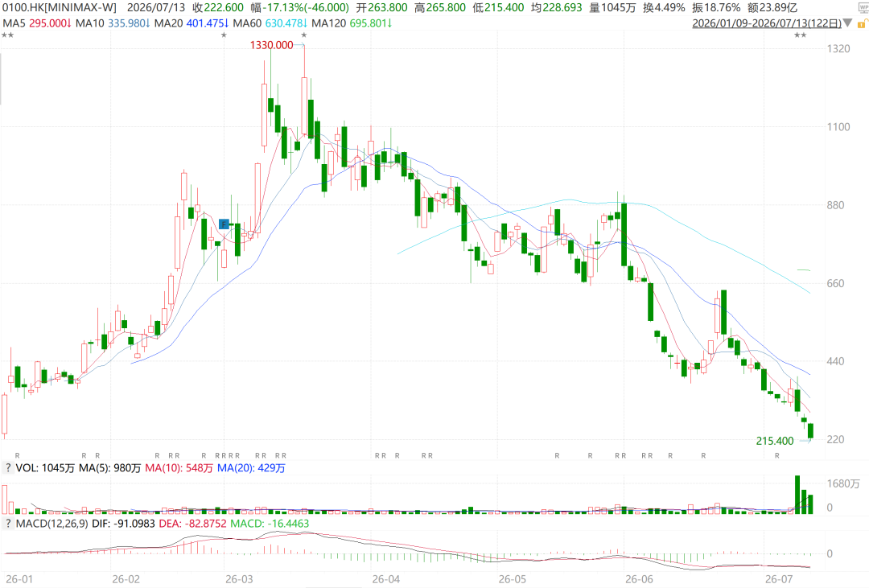Select the MA5 295.000 indicator label
The height and width of the screenshot is (588, 869).
click(x=36, y=23)
